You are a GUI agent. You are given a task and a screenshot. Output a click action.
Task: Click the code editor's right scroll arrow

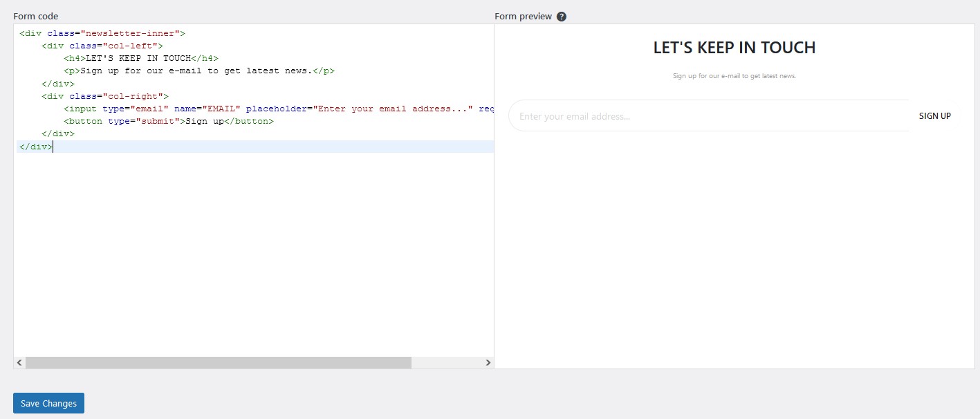(x=488, y=363)
